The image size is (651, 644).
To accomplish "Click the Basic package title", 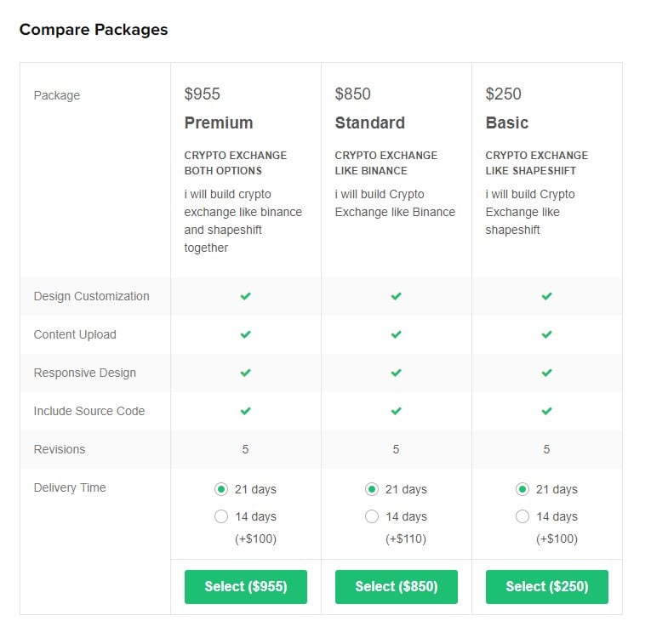I will (x=507, y=123).
